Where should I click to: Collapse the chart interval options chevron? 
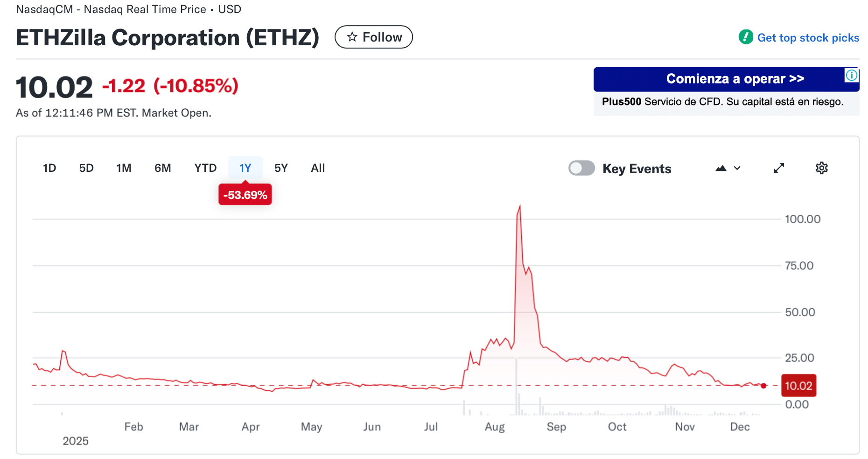click(737, 168)
